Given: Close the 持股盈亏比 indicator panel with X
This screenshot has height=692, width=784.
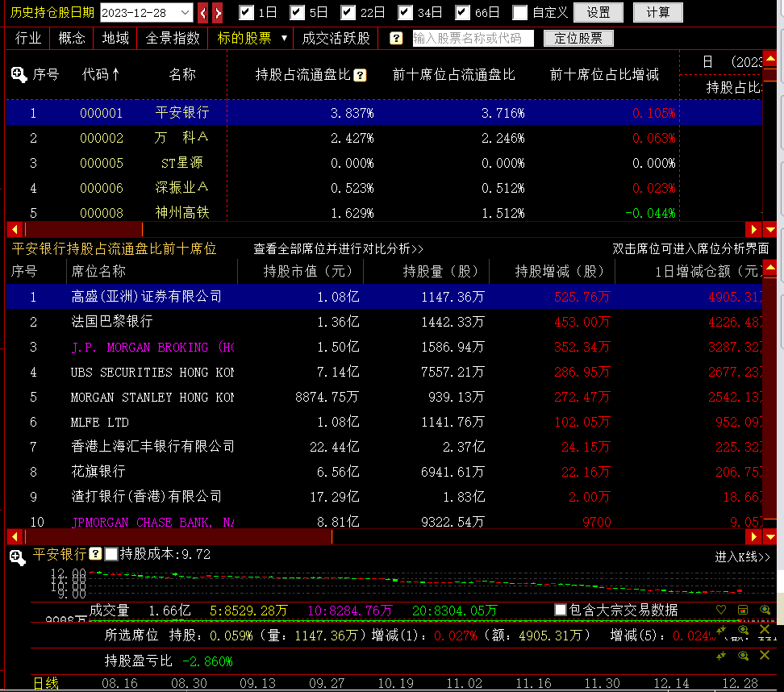Looking at the screenshot, I should pyautogui.click(x=764, y=655).
